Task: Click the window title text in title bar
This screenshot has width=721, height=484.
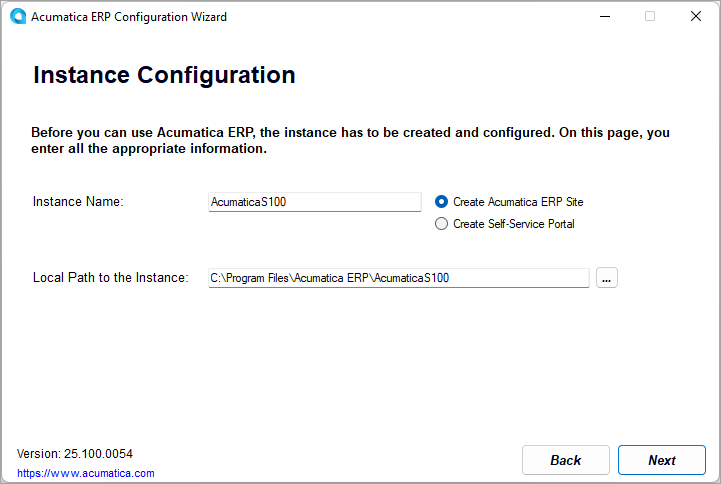Action: (x=129, y=17)
